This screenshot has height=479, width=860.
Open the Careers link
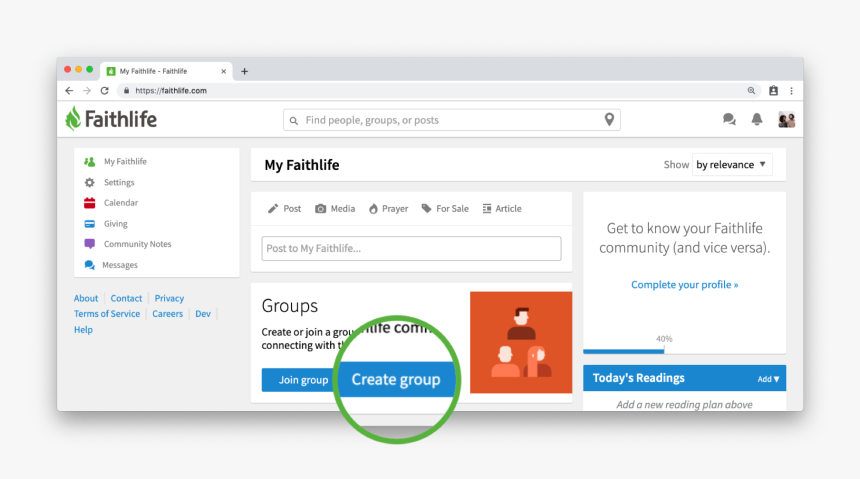[x=167, y=313]
